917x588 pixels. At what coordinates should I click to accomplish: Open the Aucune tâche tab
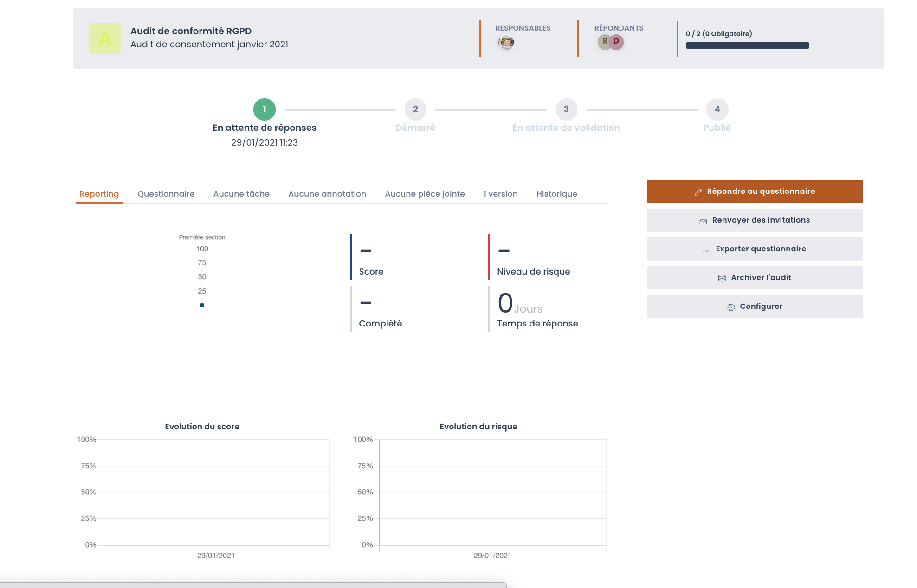(x=241, y=194)
